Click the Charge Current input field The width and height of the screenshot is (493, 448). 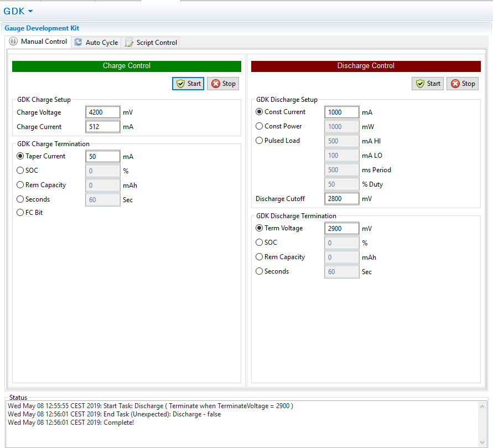pyautogui.click(x=103, y=127)
